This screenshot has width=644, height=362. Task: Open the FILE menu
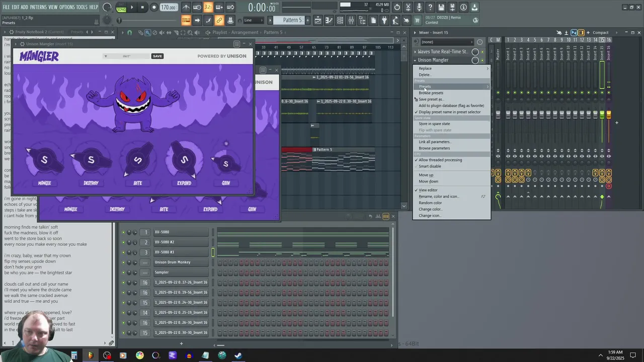(7, 7)
